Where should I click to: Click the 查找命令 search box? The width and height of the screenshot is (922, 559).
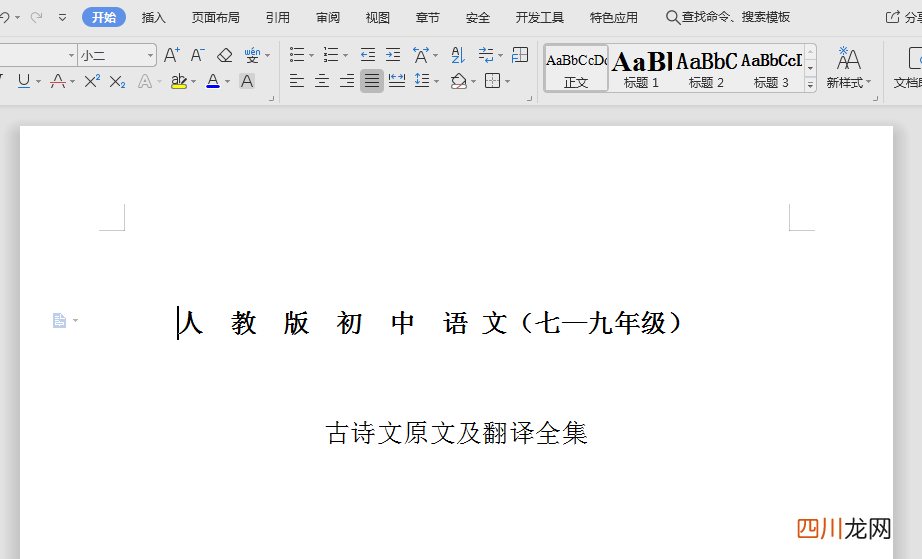click(x=728, y=18)
